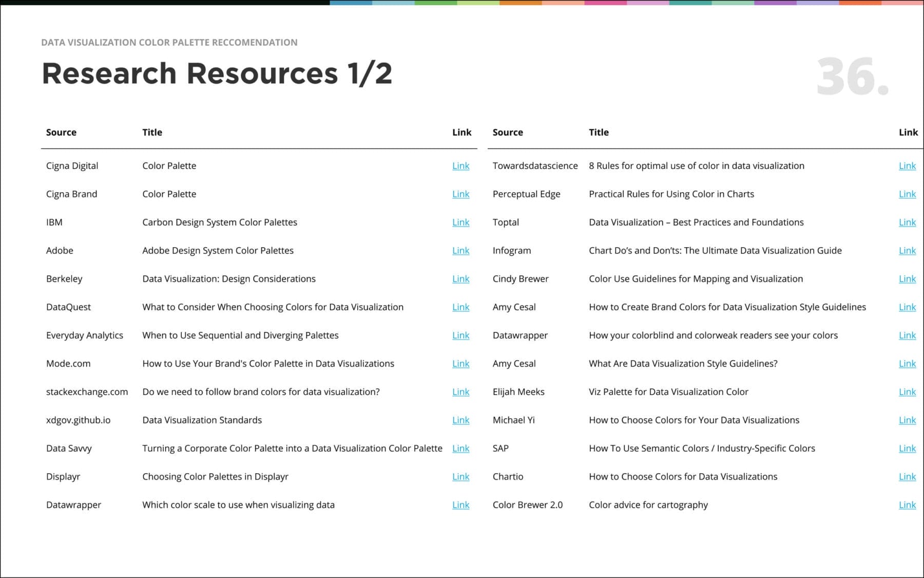Select the 'Towardsdatascience' source cell

click(x=535, y=166)
